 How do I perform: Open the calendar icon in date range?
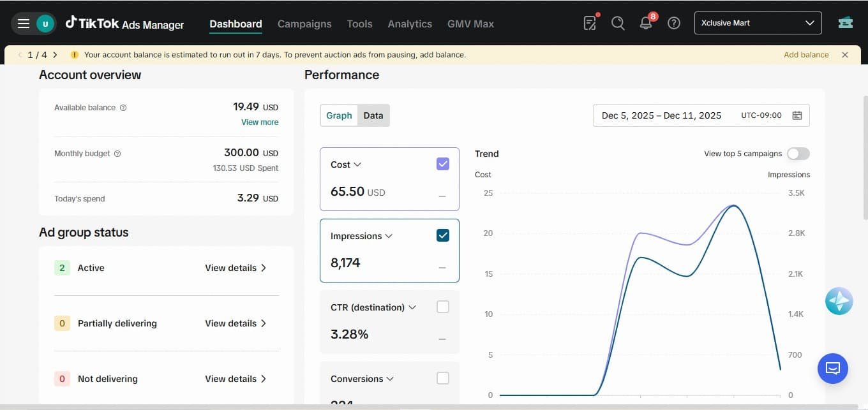click(x=797, y=115)
